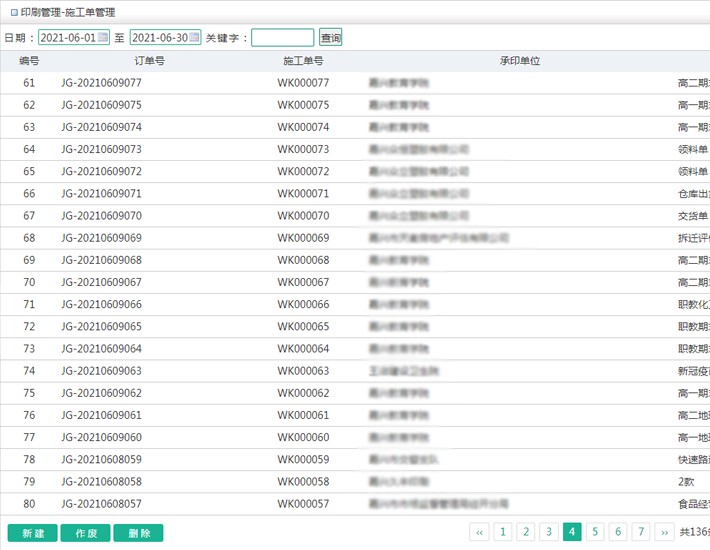Screen dimensions: 710x550
Task: Click the 施工单号 column header
Action: [303, 61]
